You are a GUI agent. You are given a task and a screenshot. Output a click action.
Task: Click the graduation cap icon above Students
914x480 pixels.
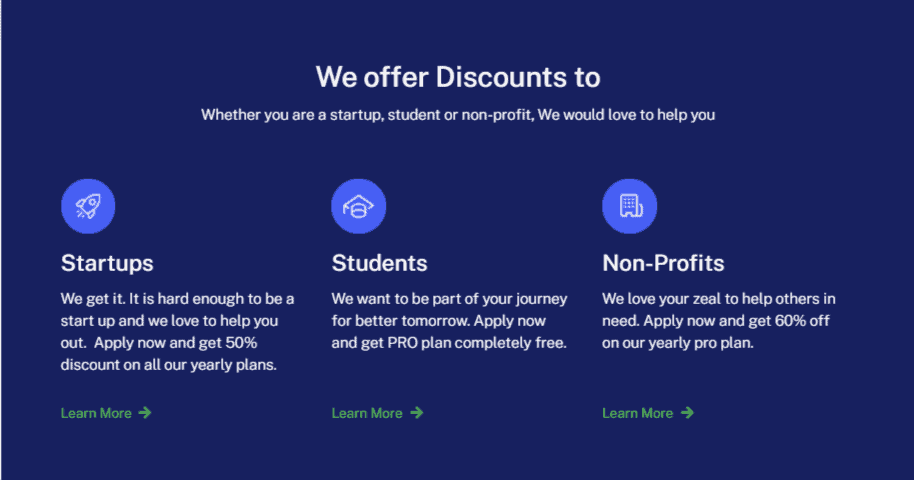[358, 206]
